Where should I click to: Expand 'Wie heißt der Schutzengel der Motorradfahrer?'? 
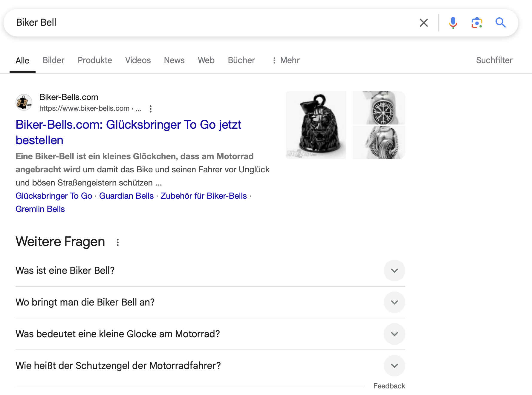394,366
